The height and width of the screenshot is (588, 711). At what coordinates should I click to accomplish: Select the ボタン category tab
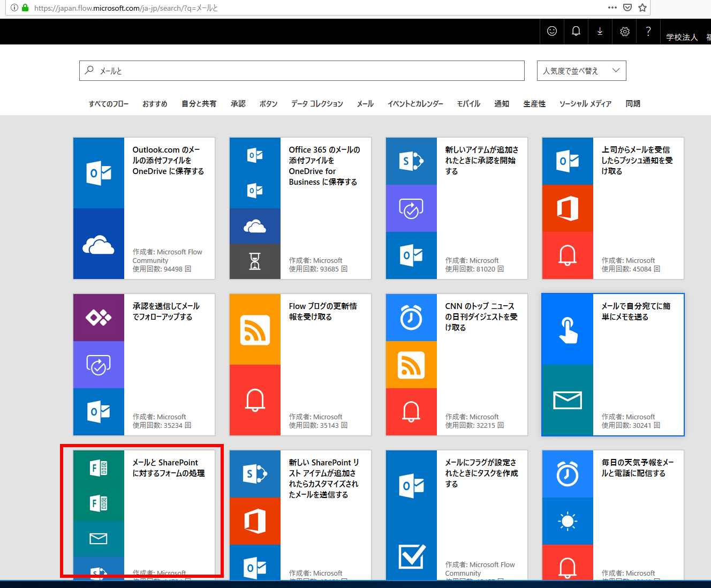point(268,104)
